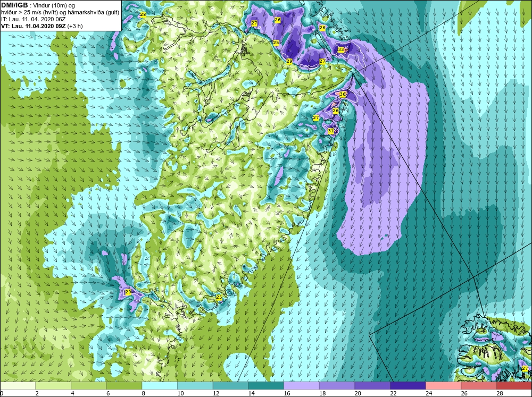532x397 pixels.
Task: Click the legend tick label 24
Action: point(428,393)
